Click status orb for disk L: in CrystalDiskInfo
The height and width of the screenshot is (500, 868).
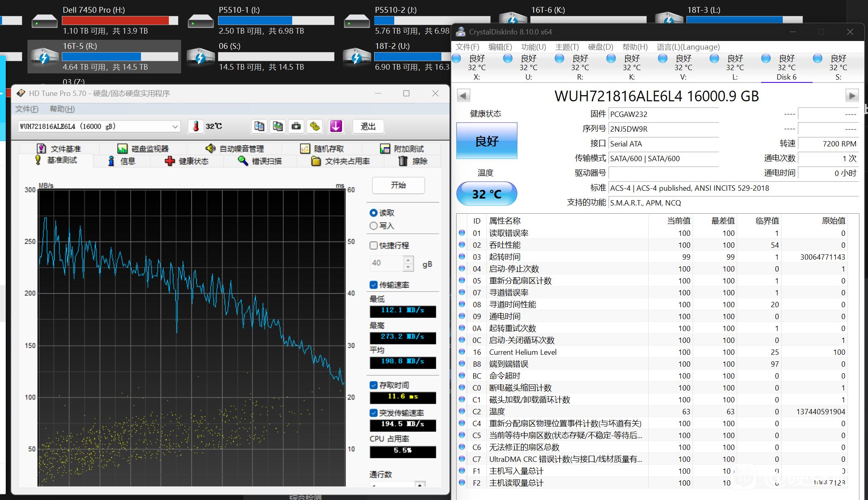click(714, 59)
